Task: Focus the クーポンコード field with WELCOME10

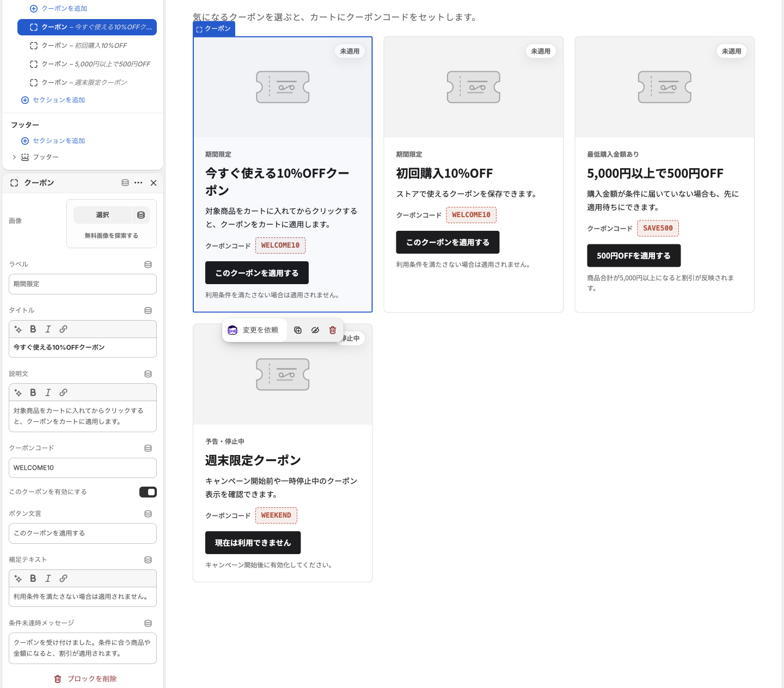Action: click(x=83, y=468)
